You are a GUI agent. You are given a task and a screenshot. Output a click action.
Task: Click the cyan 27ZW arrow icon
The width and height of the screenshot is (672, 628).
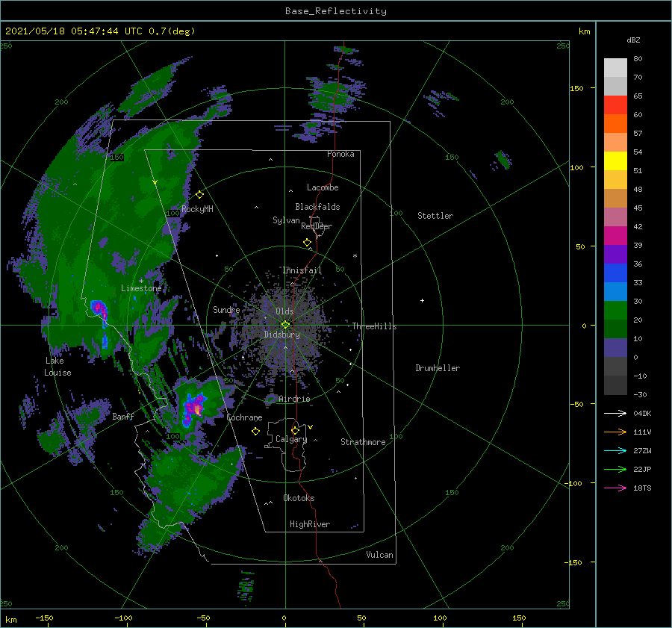(615, 450)
